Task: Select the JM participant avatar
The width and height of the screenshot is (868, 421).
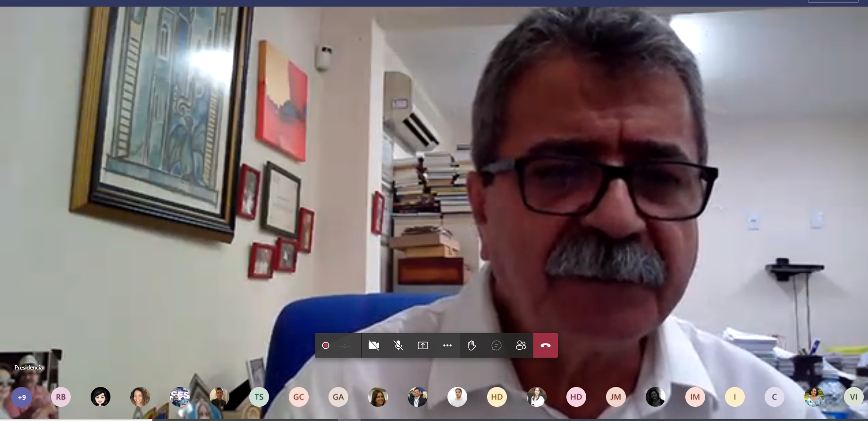Action: (x=616, y=397)
